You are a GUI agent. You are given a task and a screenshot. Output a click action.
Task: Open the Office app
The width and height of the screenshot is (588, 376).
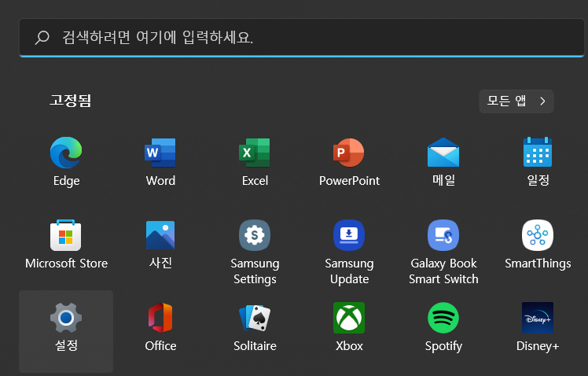160,327
